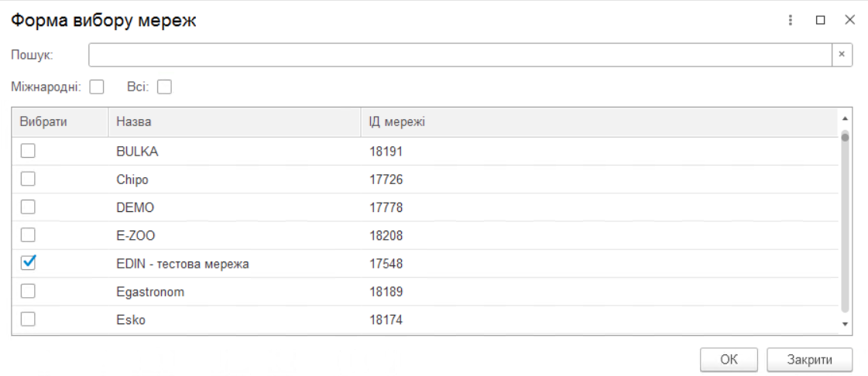868x376 pixels.
Task: Maximize the network selection form window
Action: 820,21
